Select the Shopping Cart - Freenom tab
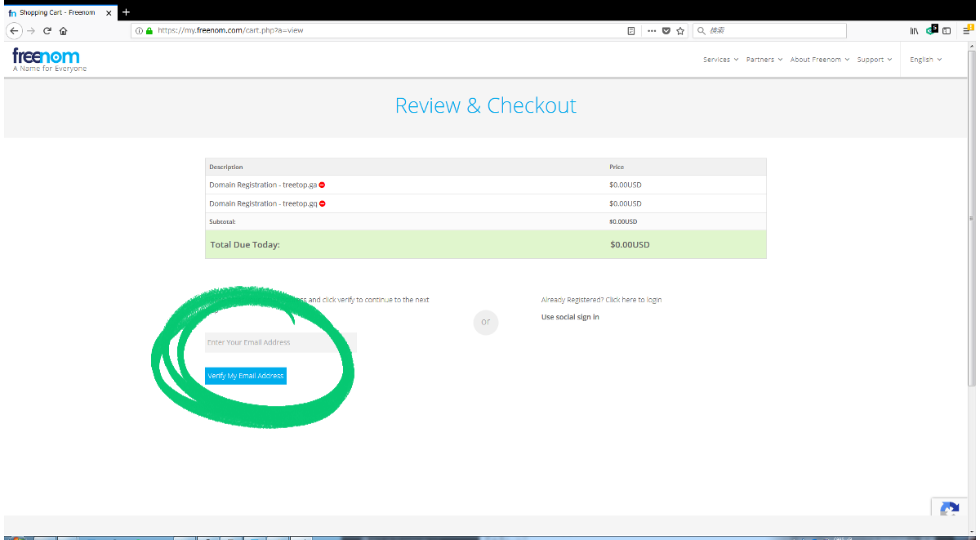Viewport: 980px width, 540px height. pos(59,13)
